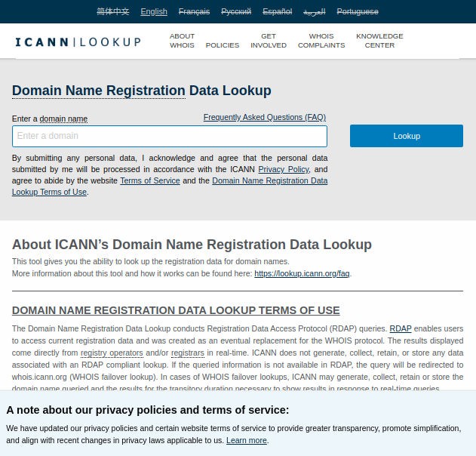Viewport: 476px width, 456px height.
Task: Click the 'registry operators' glossary term
Action: click(x=112, y=353)
